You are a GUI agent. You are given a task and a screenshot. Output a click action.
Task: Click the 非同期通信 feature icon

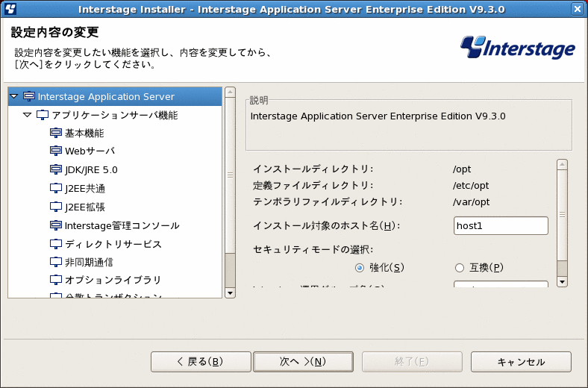(x=56, y=262)
